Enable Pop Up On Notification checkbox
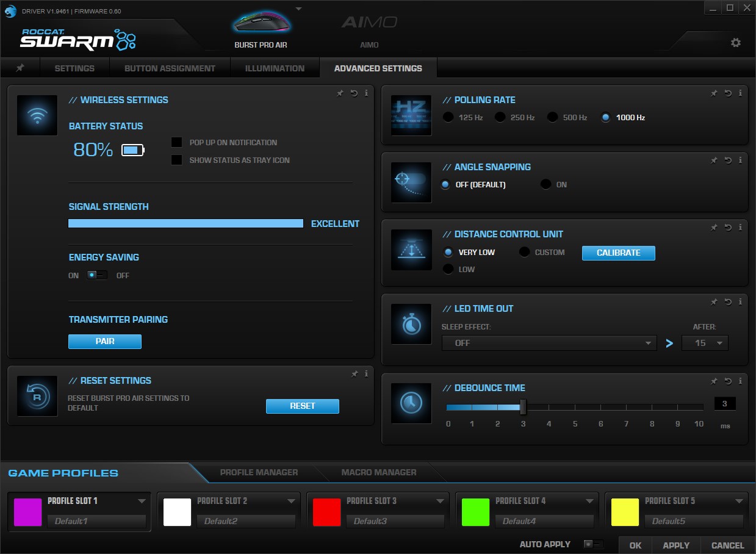This screenshot has width=756, height=554. pyautogui.click(x=177, y=143)
